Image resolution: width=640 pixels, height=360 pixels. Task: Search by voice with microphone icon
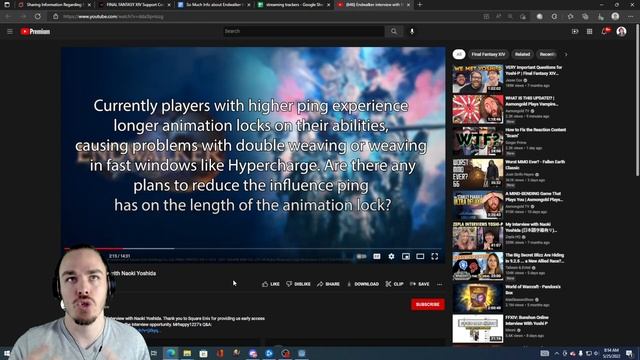pyautogui.click(x=412, y=31)
